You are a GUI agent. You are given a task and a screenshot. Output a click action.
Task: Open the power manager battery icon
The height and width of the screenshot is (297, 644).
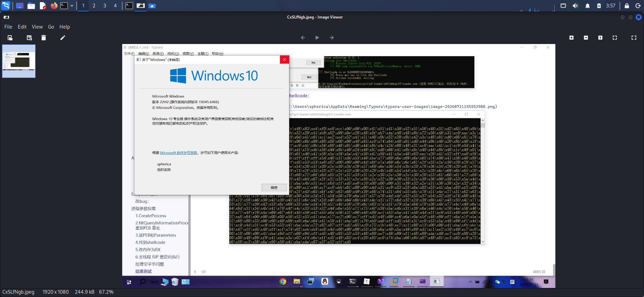pos(599,6)
